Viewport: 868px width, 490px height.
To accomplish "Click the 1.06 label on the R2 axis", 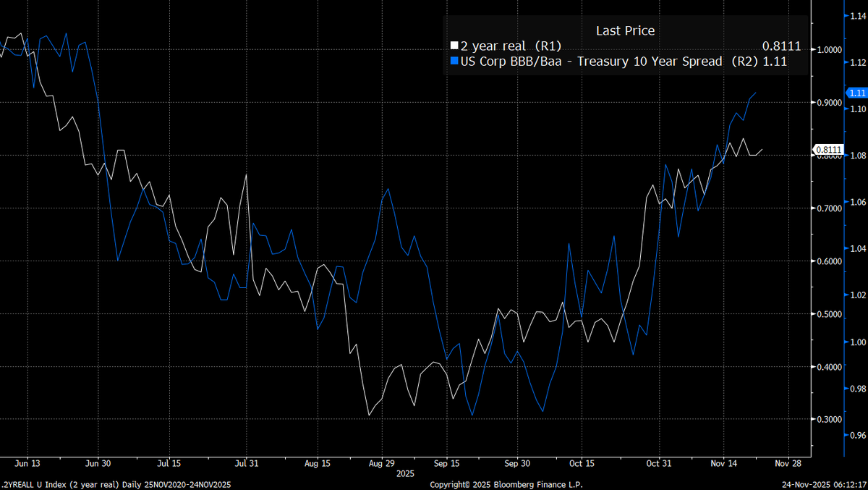I will [x=858, y=202].
